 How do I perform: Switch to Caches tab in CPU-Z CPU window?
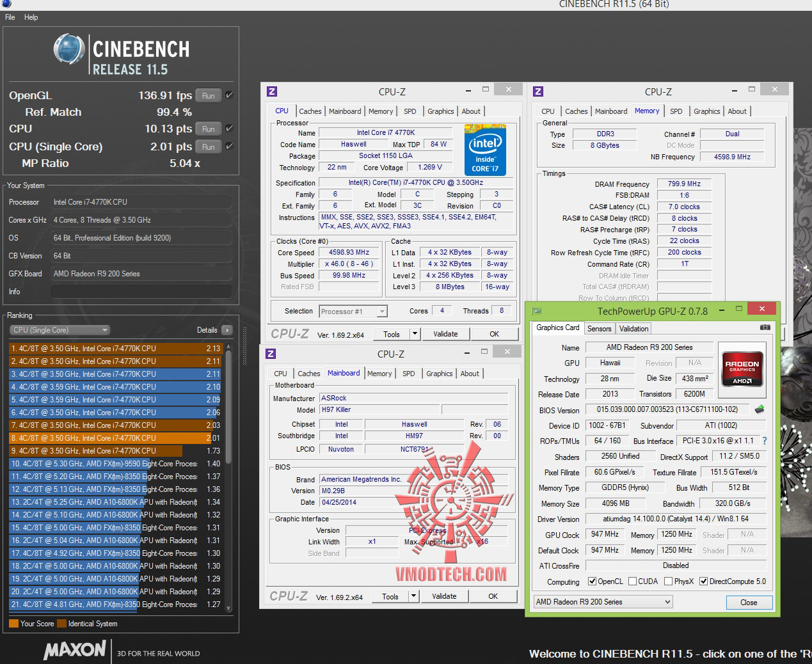pyautogui.click(x=310, y=111)
